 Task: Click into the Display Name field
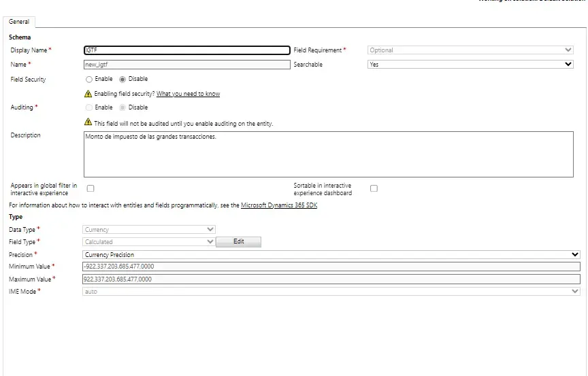pos(186,50)
